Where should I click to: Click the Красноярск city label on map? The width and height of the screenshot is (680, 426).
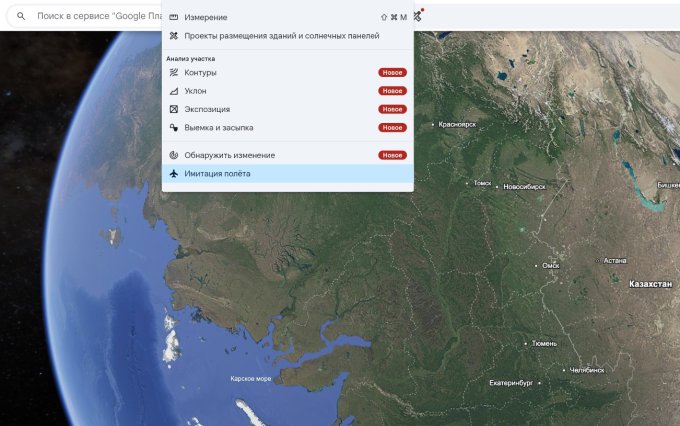[x=457, y=125]
